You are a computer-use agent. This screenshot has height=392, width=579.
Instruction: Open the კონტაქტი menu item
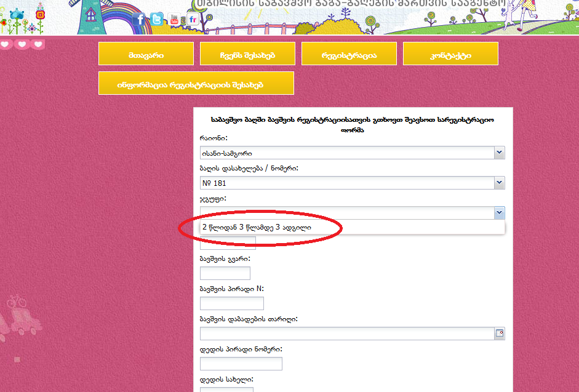(450, 54)
